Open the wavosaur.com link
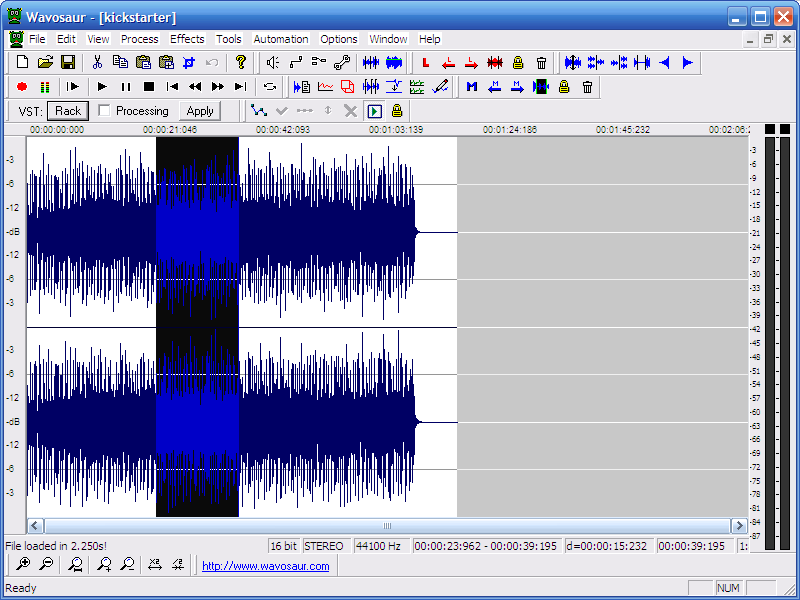 pyautogui.click(x=266, y=566)
